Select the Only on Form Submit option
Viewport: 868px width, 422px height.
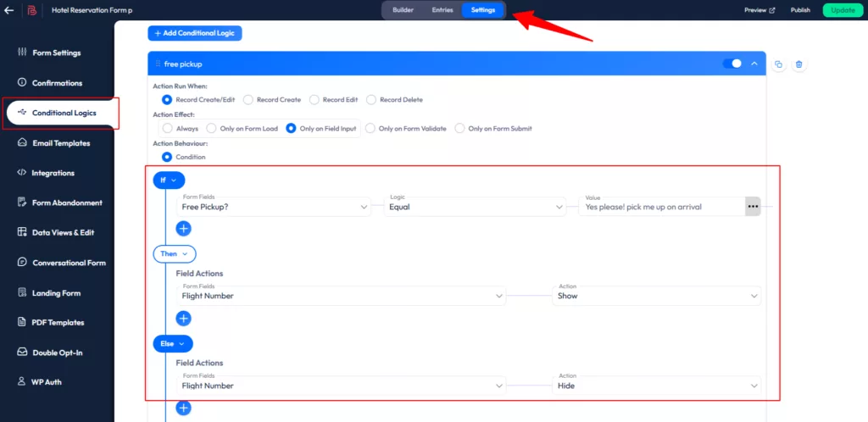[460, 129]
